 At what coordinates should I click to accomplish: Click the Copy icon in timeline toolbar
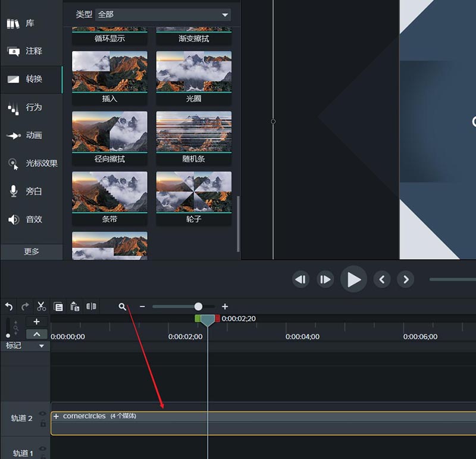pyautogui.click(x=58, y=307)
